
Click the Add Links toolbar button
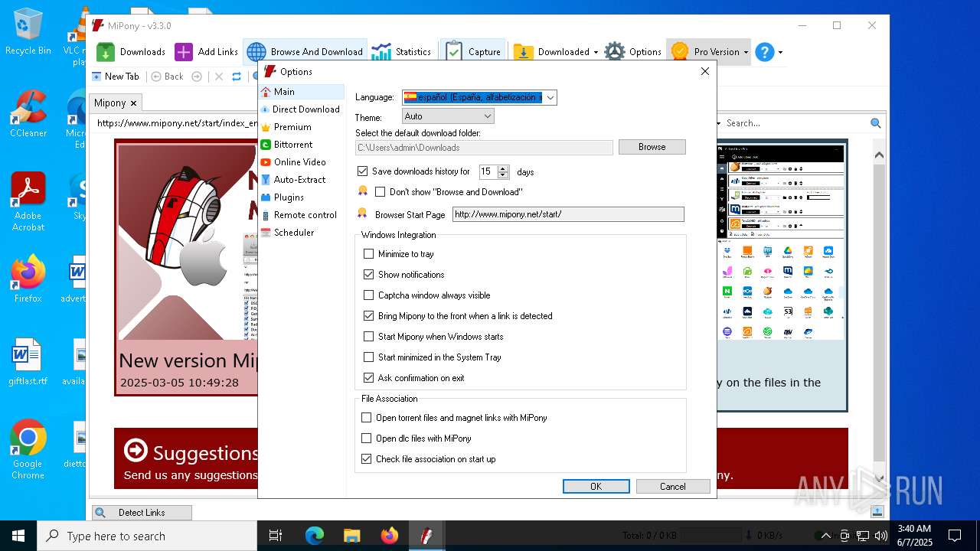click(x=206, y=51)
